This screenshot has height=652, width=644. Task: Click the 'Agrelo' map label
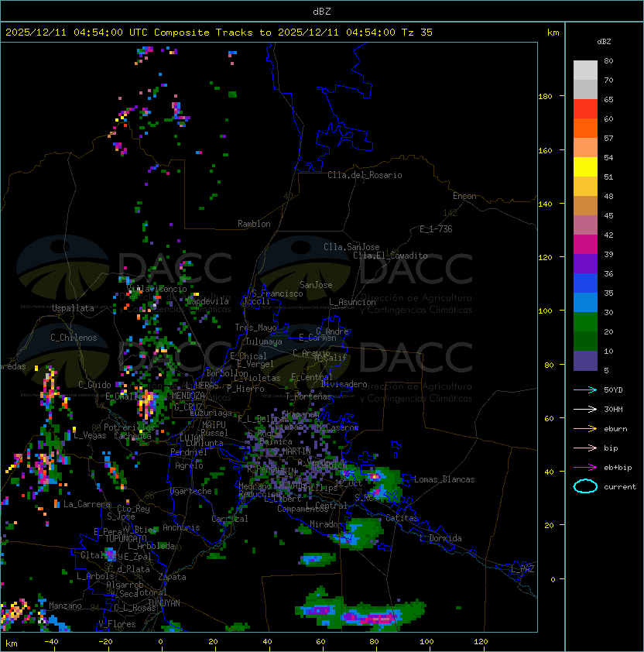[x=189, y=465]
